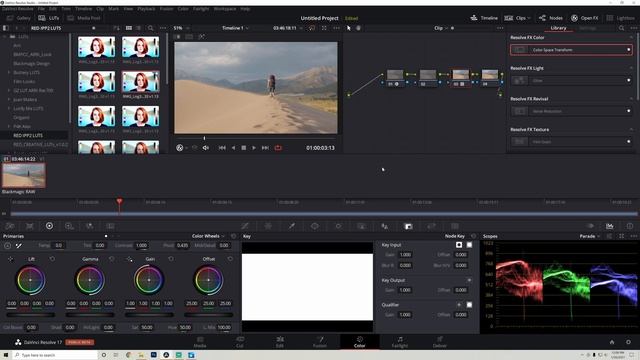This screenshot has height=360, width=640.
Task: Toggle the Media Pool panel button
Action: 84,18
